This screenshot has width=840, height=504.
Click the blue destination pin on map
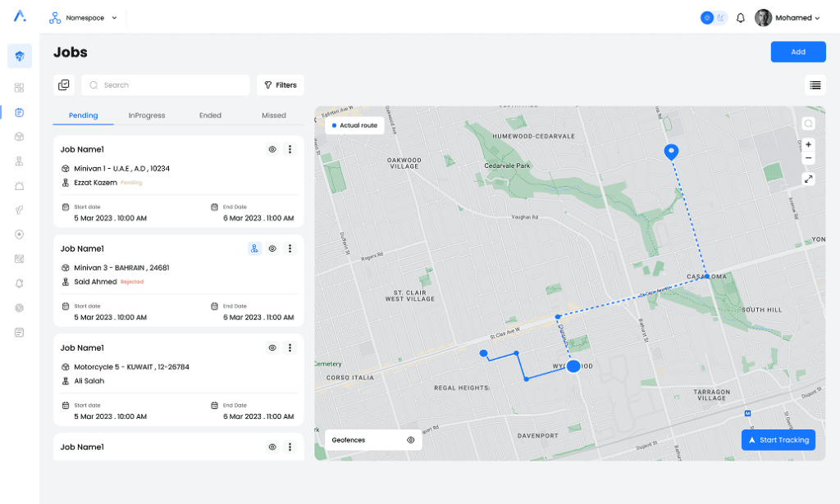pyautogui.click(x=671, y=151)
